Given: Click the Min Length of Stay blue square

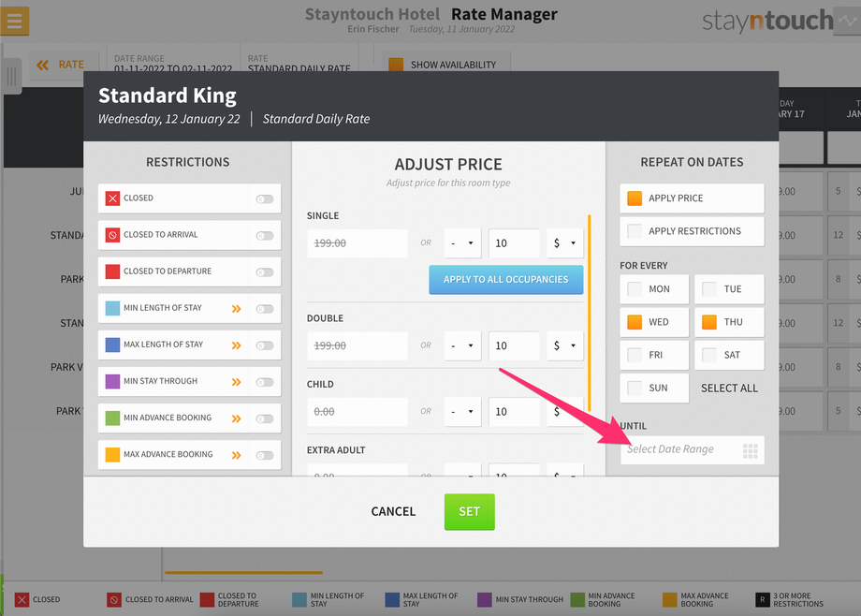Looking at the screenshot, I should point(112,308).
